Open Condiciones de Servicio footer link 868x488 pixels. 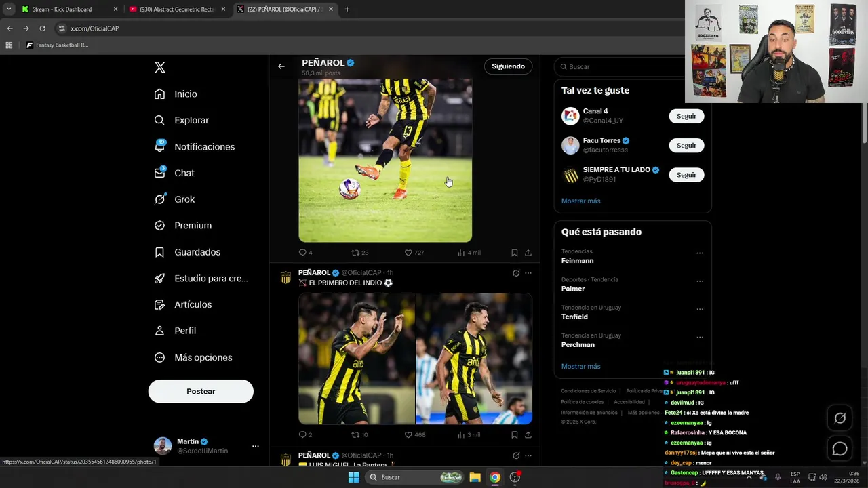589,391
